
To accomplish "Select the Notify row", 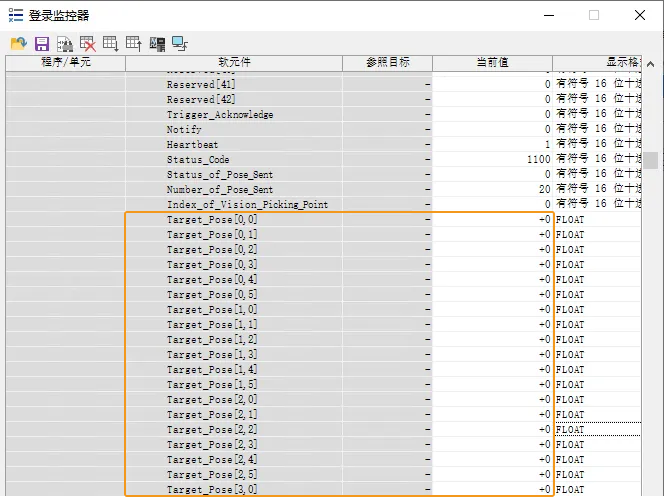I will point(324,130).
